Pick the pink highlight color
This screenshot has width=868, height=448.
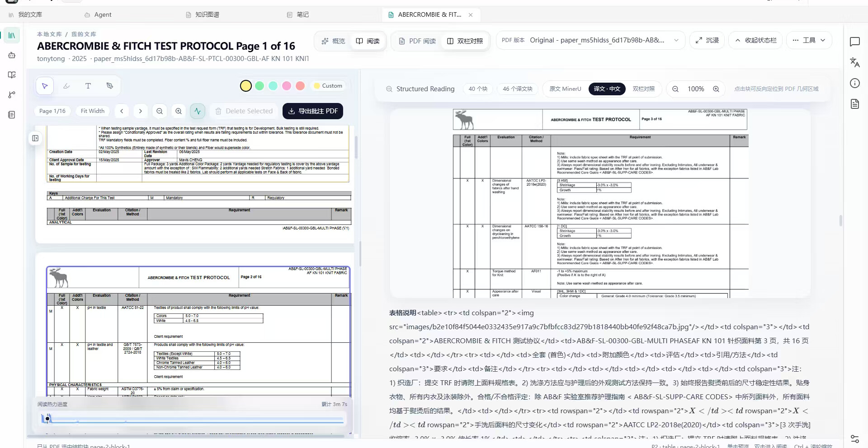[287, 86]
